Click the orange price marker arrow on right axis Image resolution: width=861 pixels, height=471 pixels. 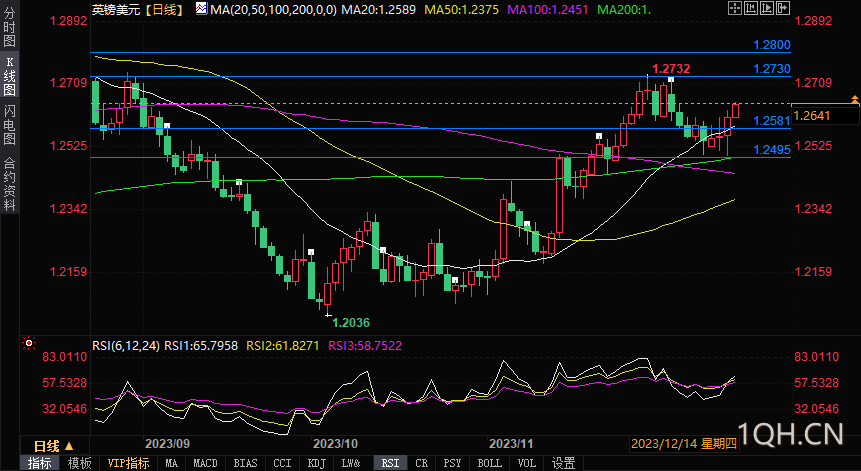point(854,100)
